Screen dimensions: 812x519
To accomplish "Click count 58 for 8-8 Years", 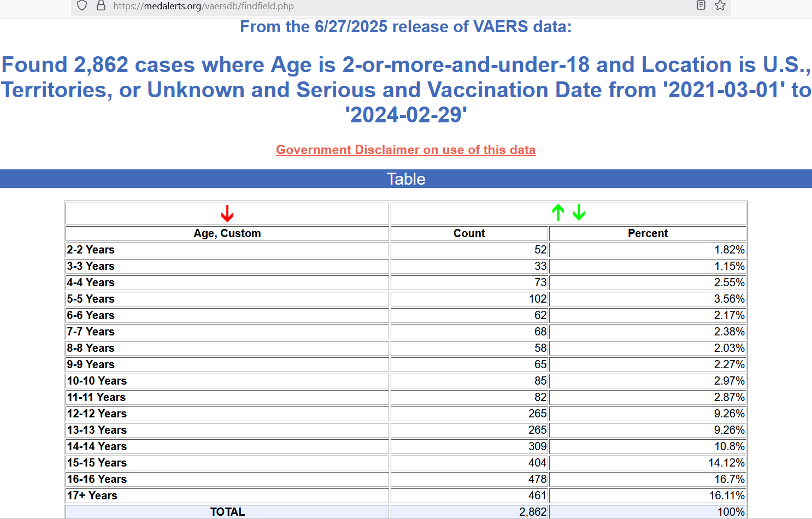I will tap(540, 348).
